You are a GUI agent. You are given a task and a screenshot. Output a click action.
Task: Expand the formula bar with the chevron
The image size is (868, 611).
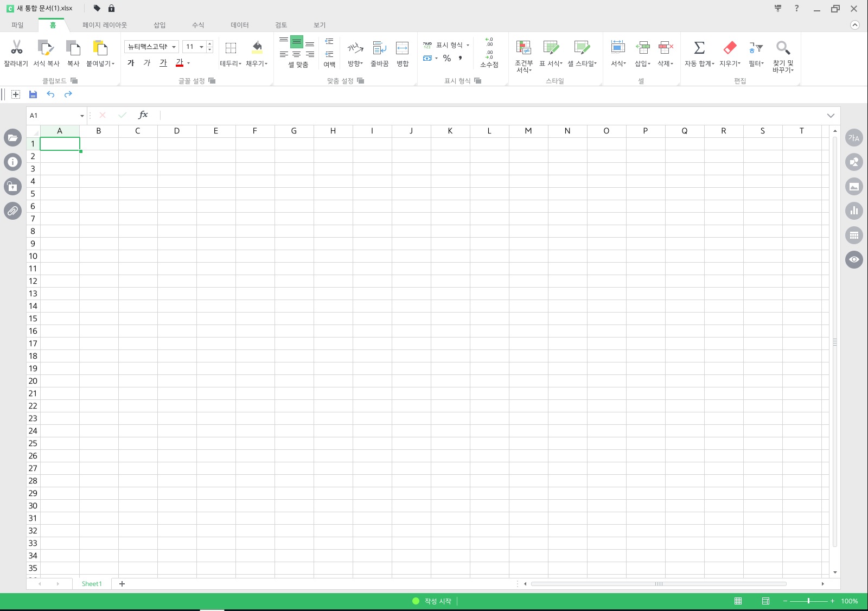coord(831,116)
